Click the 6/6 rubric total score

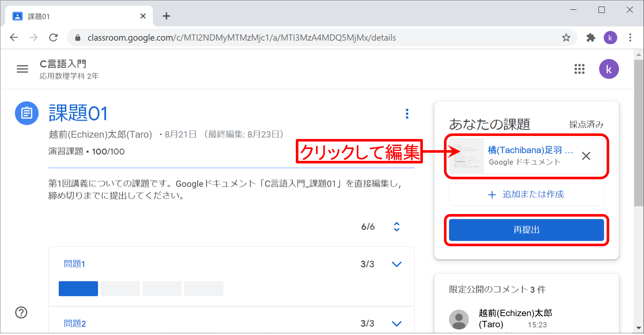(368, 227)
